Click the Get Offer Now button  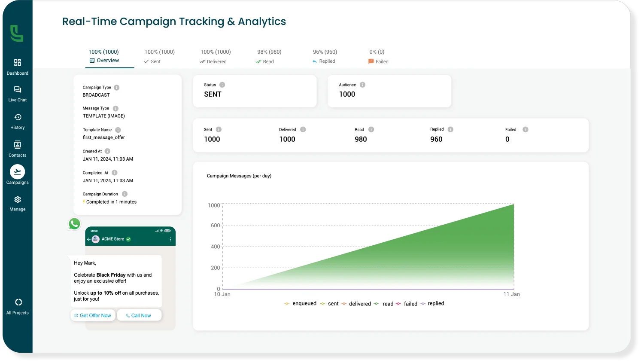(93, 315)
